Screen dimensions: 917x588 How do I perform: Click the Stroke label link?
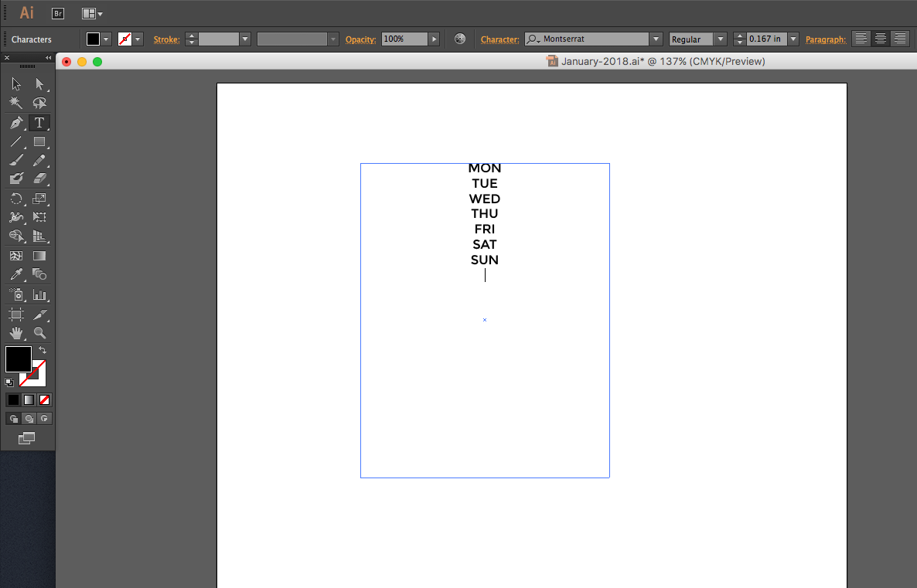pyautogui.click(x=166, y=39)
